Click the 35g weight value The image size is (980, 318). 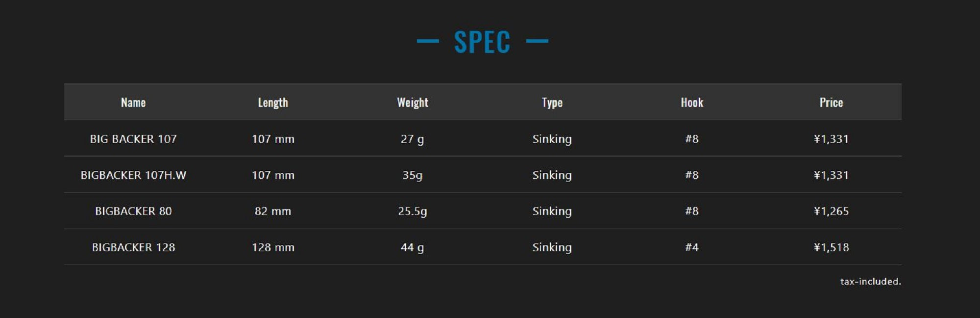pos(413,175)
